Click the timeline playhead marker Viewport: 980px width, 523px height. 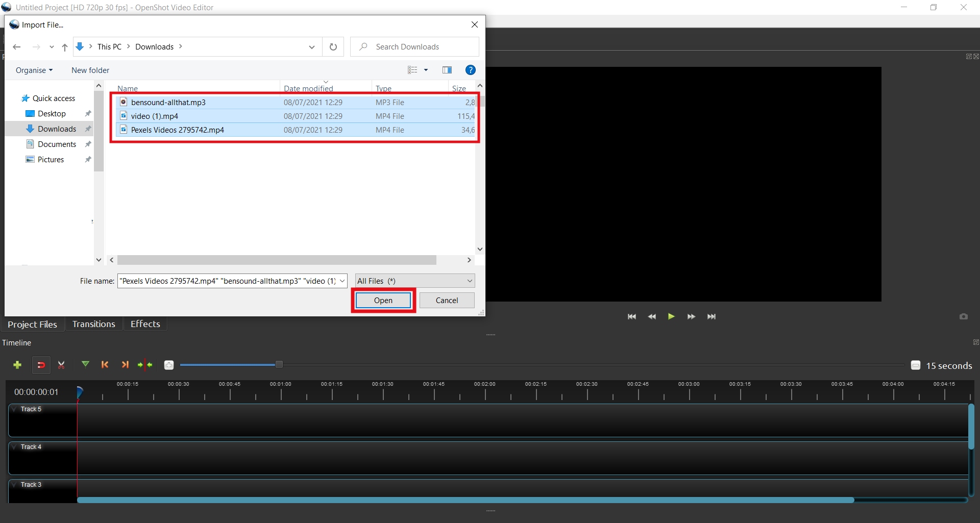pos(80,392)
